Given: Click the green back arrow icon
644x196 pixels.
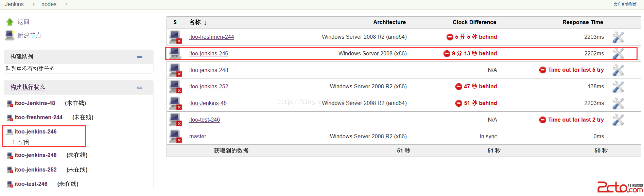Looking at the screenshot, I should pos(10,22).
